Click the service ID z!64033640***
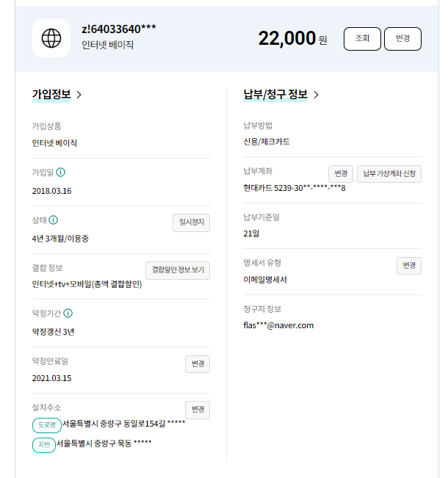Screen dimensions: 448x478 click(119, 29)
